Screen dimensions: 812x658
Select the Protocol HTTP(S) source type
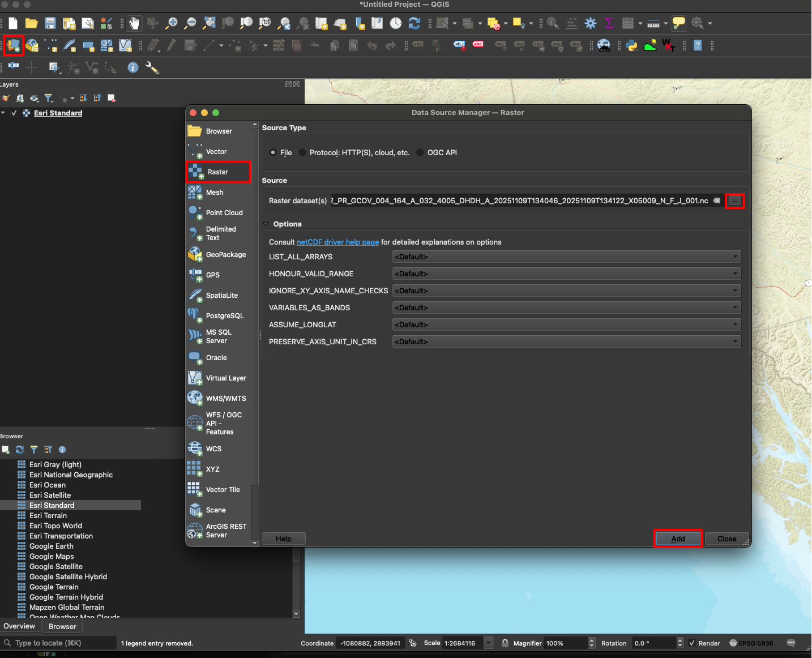[x=302, y=152]
